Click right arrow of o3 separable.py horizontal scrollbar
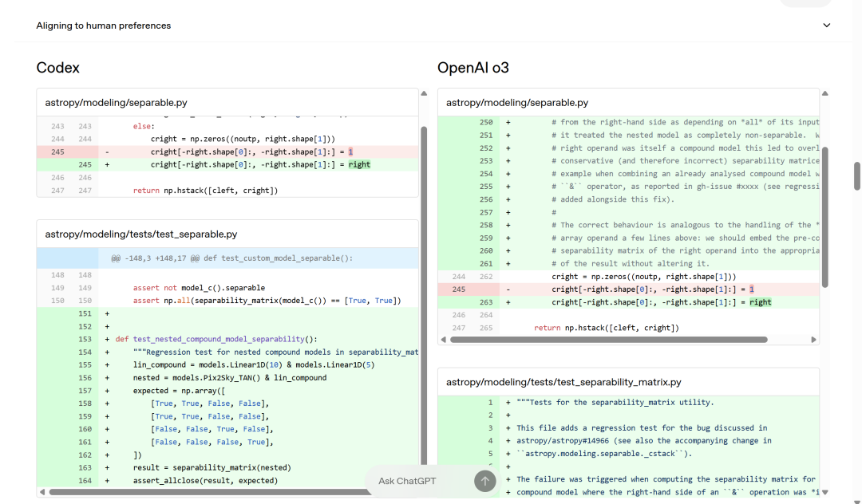The width and height of the screenshot is (862, 504). pos(813,339)
